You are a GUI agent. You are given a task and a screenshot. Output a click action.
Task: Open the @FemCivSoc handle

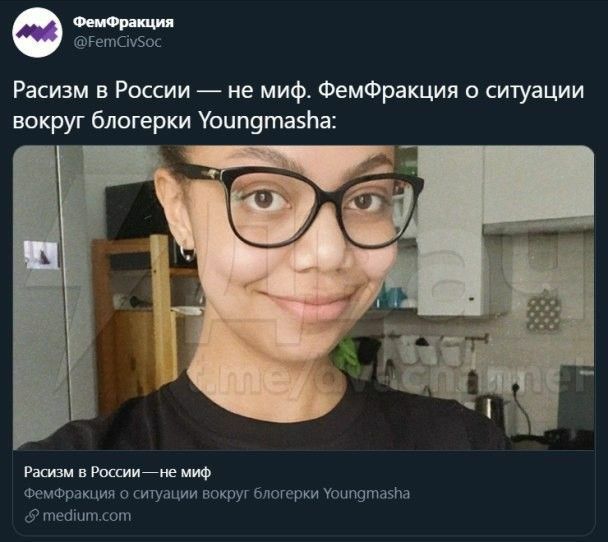click(117, 42)
